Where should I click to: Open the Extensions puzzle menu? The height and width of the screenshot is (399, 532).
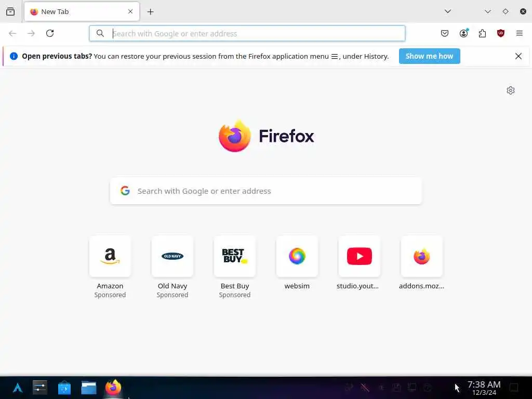pos(482,33)
